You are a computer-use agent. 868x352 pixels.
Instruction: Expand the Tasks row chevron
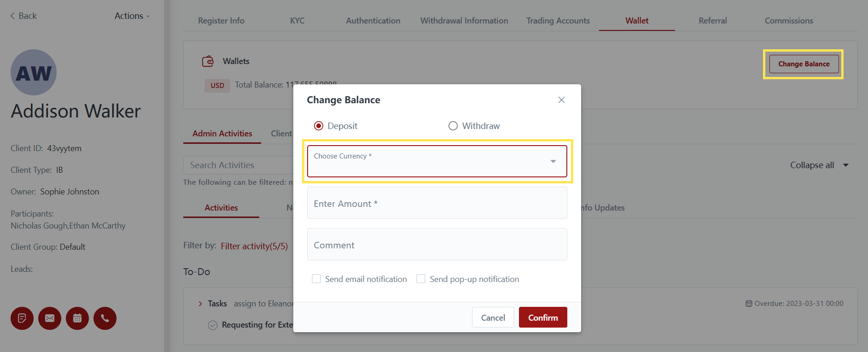coord(200,304)
